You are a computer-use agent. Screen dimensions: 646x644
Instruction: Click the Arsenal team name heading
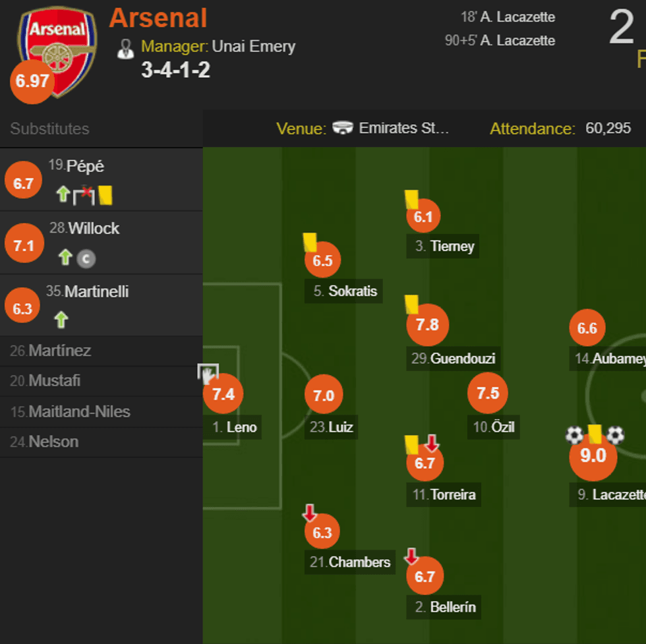coord(158,18)
